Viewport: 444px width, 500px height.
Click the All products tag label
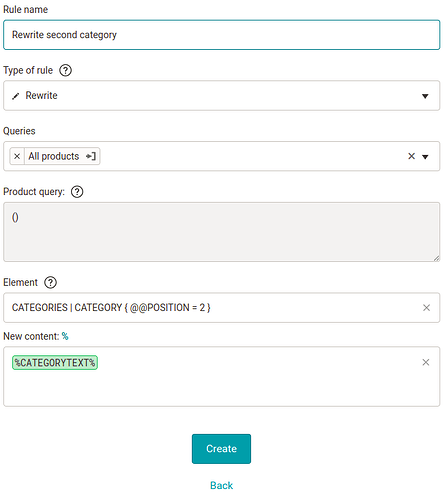coord(54,156)
